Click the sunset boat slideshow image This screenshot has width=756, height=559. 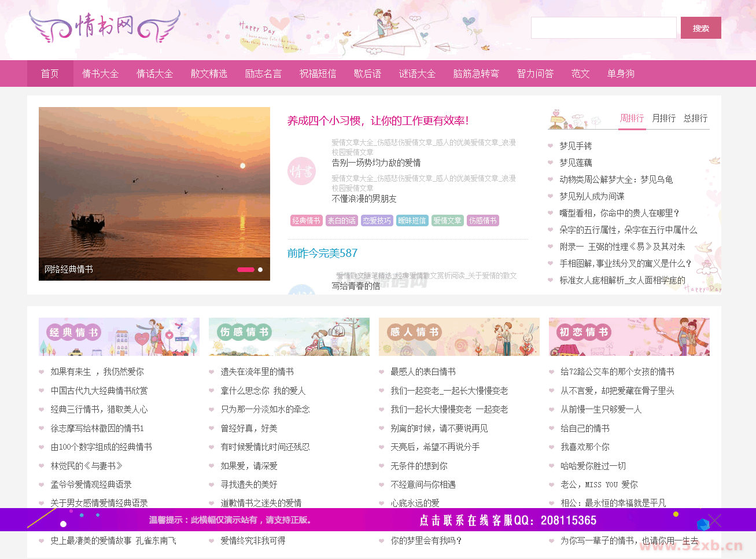(154, 185)
